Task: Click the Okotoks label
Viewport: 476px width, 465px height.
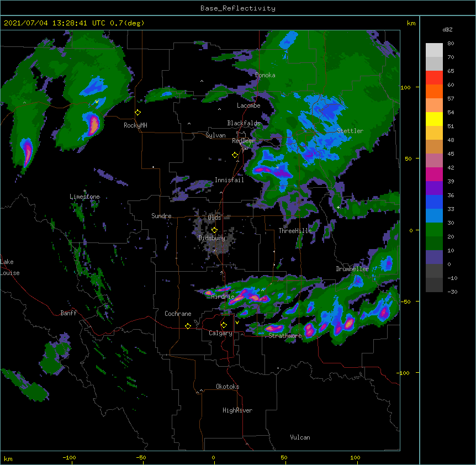Action: [x=228, y=387]
